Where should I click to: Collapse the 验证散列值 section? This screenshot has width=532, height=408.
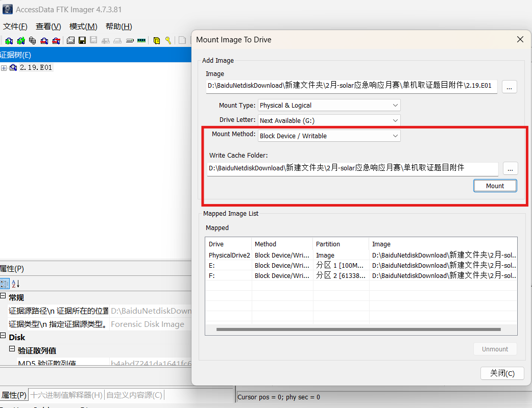pyautogui.click(x=12, y=349)
